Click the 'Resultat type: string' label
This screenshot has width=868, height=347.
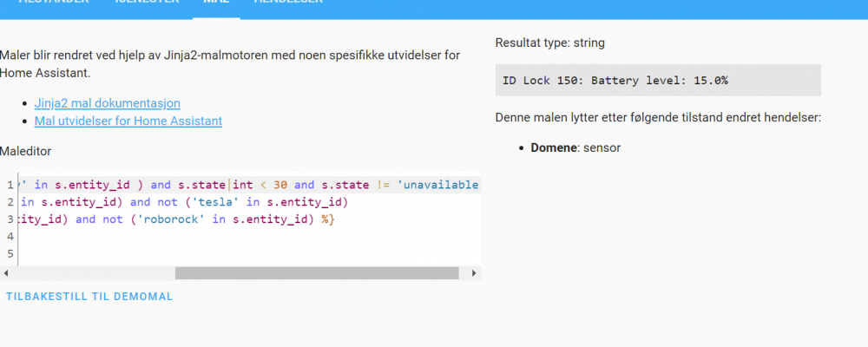click(x=549, y=43)
